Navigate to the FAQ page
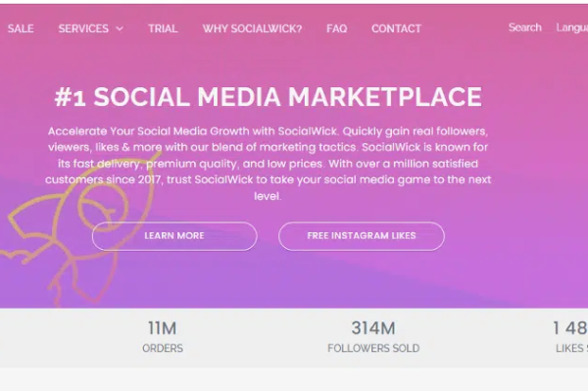The image size is (588, 392). [337, 28]
